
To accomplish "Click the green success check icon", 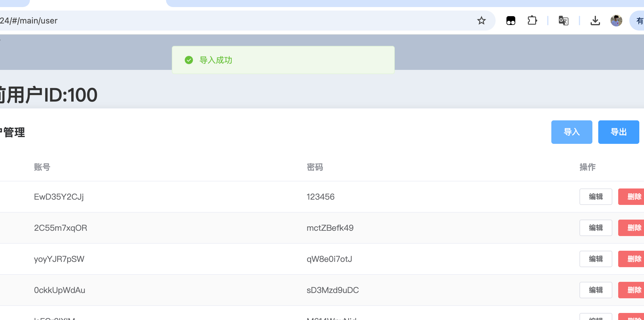I will 189,60.
